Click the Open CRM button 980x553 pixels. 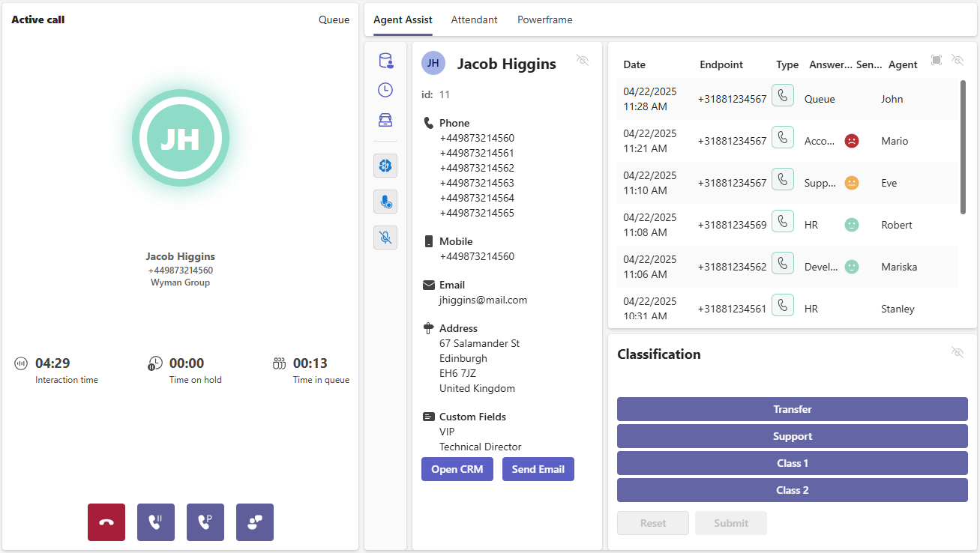coord(457,469)
